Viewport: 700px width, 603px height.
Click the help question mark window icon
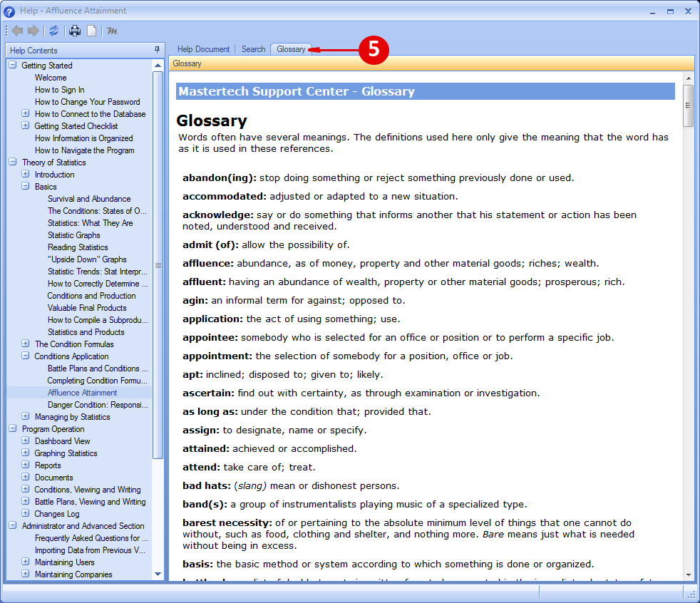coord(9,11)
